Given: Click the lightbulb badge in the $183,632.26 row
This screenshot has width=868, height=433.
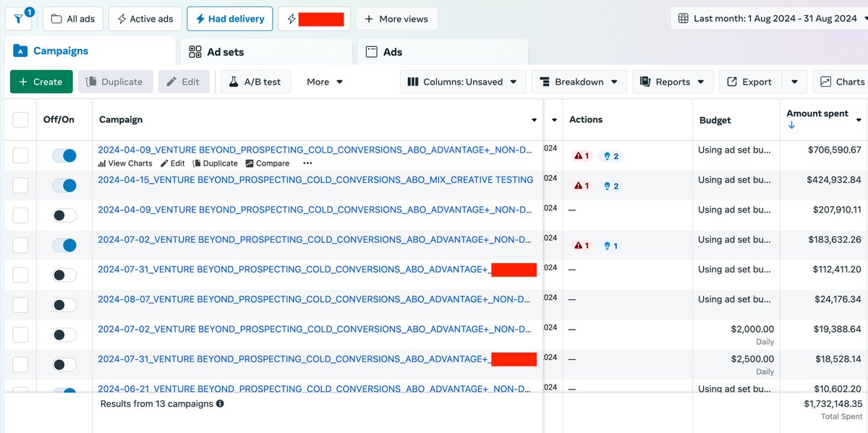Looking at the screenshot, I should [x=612, y=246].
